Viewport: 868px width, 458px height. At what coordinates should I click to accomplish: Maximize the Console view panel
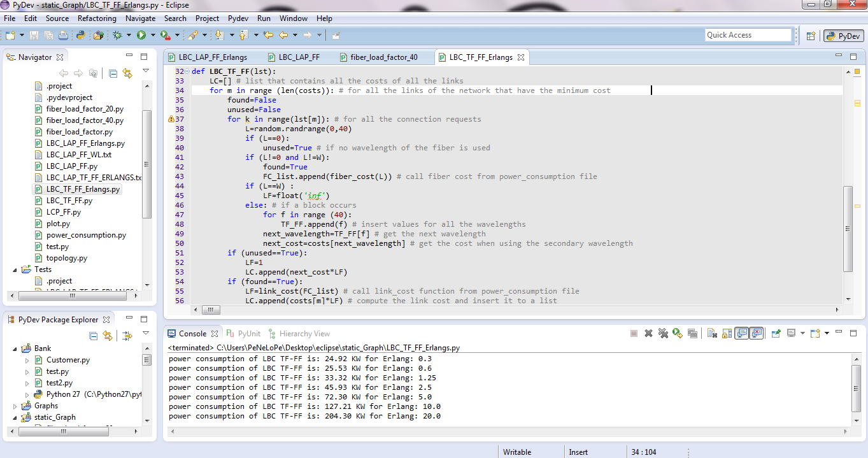click(853, 333)
